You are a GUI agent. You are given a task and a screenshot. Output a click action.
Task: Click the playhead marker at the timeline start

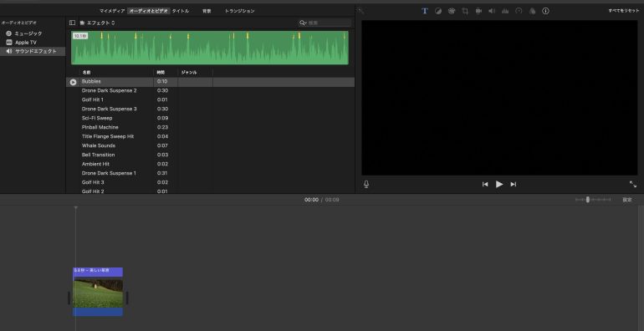[x=75, y=209]
